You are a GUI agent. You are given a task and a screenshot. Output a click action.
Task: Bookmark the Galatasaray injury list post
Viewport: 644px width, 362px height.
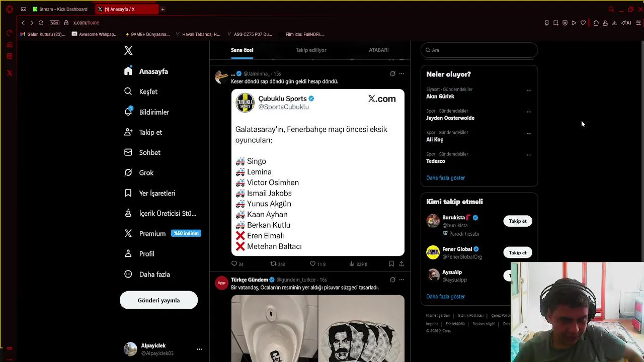click(x=391, y=263)
